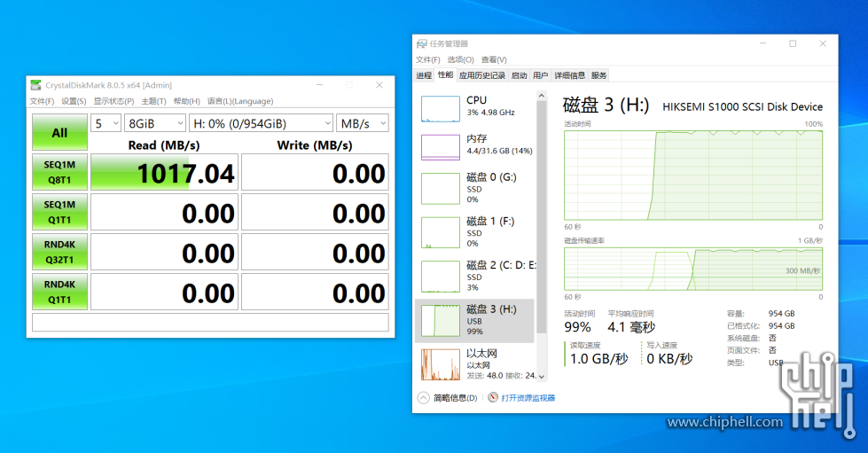Viewport: 868px width, 453px height.
Task: Switch to 性能 tab in Task Manager
Action: (445, 74)
